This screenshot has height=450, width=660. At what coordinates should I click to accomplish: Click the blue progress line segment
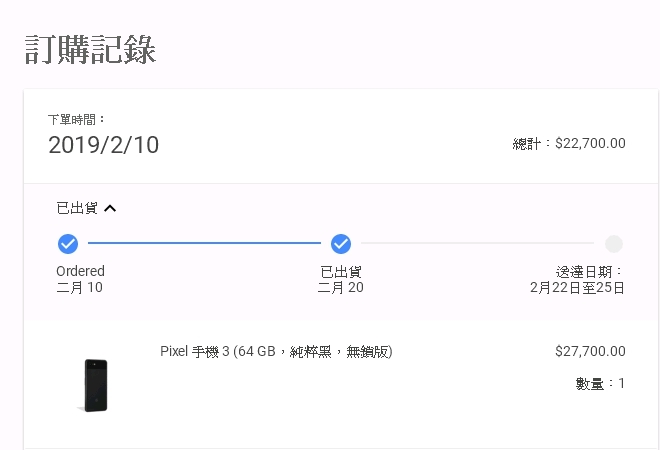204,243
